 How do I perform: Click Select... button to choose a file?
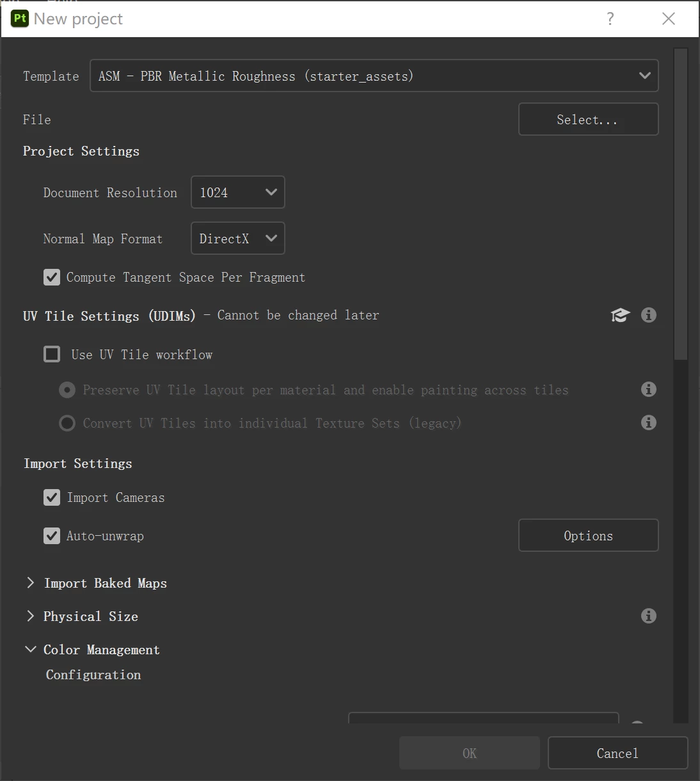coord(588,119)
